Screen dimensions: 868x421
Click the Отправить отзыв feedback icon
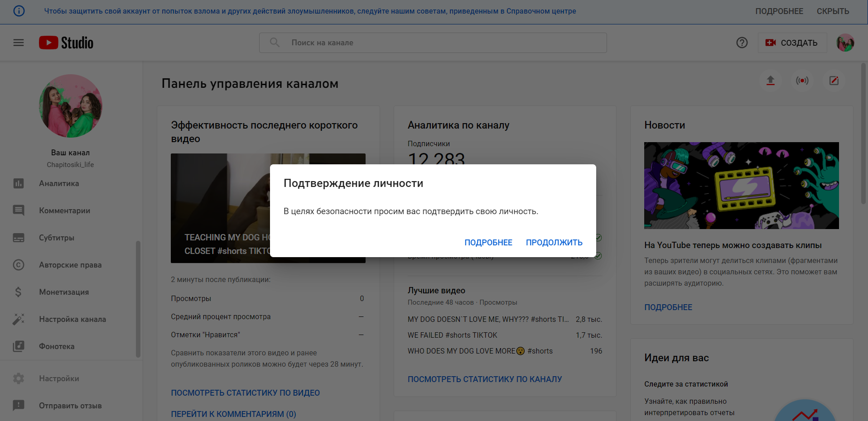pos(19,406)
